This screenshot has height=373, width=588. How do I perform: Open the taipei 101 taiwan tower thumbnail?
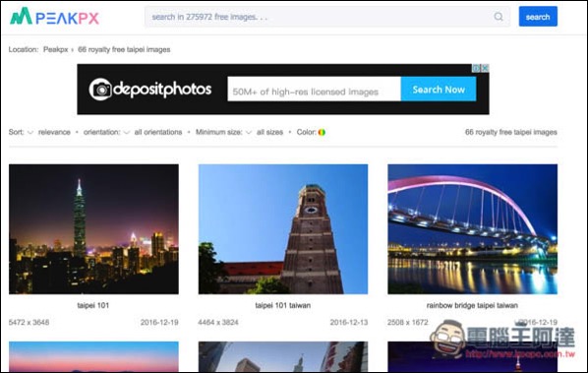[283, 229]
